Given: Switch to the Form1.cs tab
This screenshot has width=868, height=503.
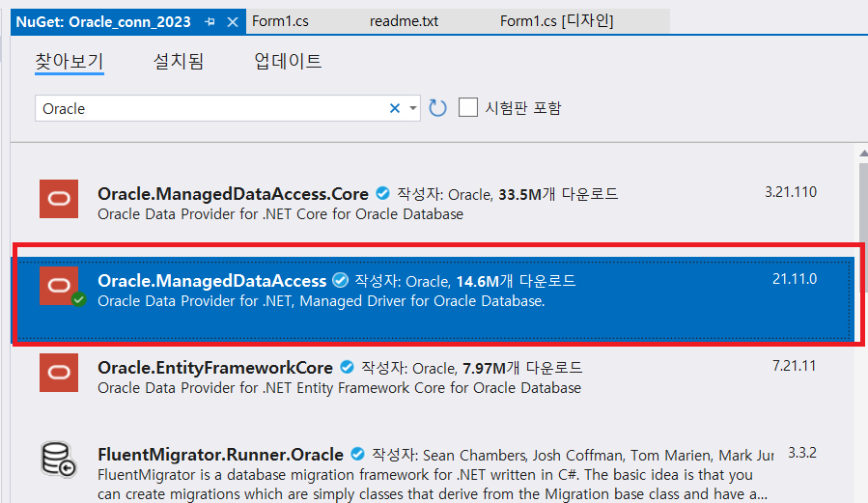Looking at the screenshot, I should coord(280,21).
